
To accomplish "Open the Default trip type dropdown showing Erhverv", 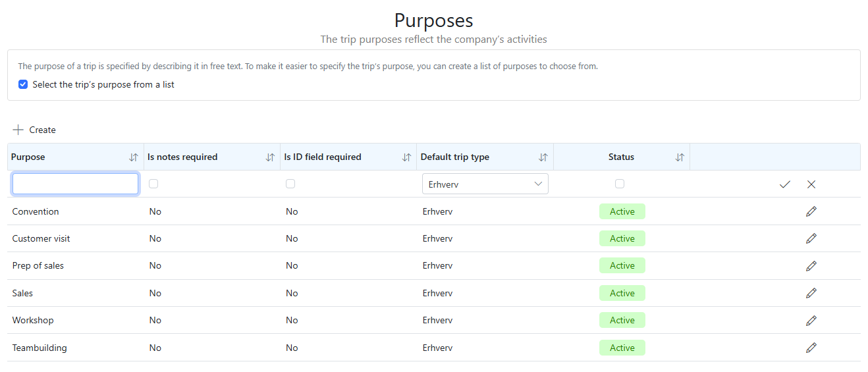I will 485,184.
